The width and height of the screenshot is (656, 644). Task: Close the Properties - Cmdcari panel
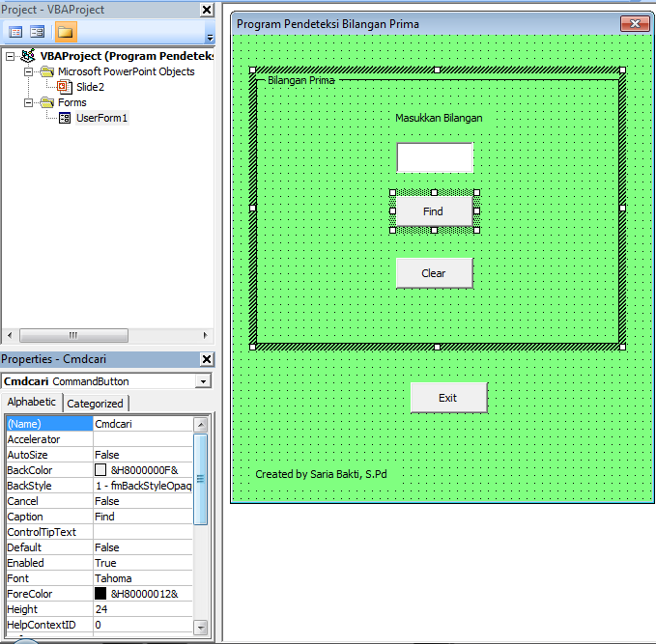[207, 359]
